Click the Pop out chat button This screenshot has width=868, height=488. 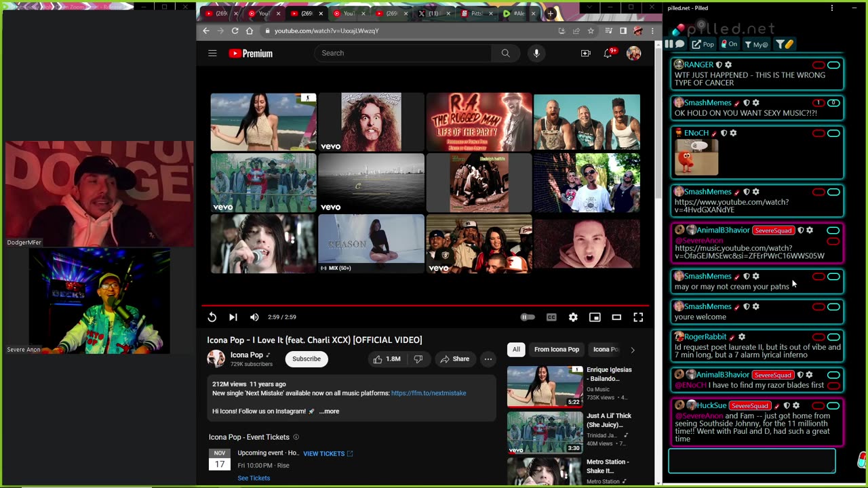coord(703,44)
